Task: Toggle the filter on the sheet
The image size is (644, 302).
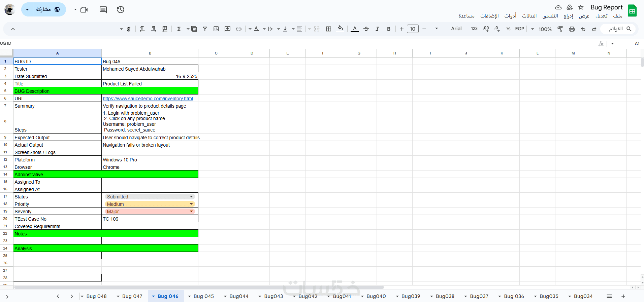Action: click(x=205, y=29)
